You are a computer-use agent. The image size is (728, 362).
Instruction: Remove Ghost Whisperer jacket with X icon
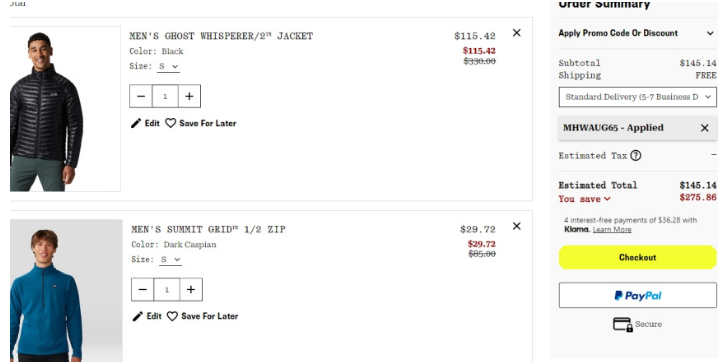coord(516,33)
